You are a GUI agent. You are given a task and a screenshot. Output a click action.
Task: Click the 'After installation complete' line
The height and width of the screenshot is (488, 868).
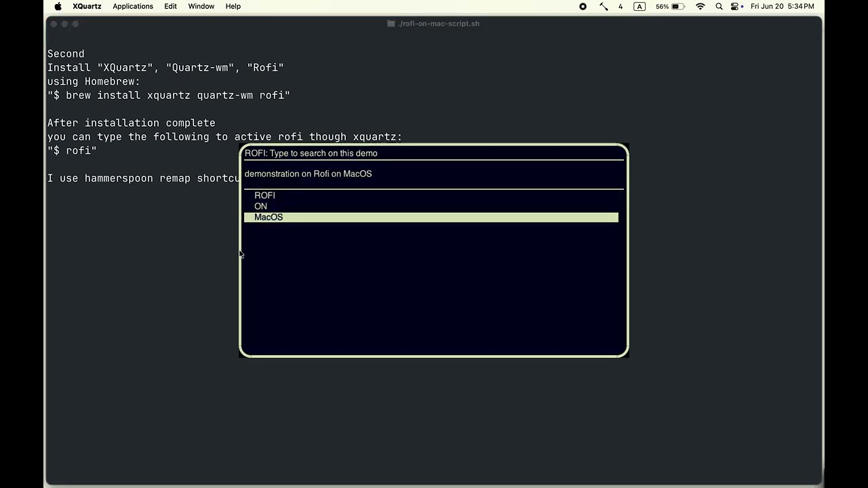point(131,123)
